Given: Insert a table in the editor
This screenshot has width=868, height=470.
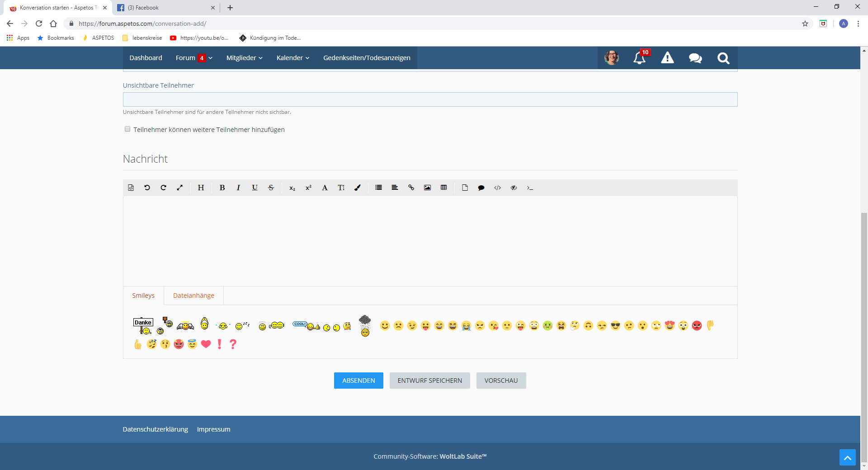Looking at the screenshot, I should [x=443, y=188].
